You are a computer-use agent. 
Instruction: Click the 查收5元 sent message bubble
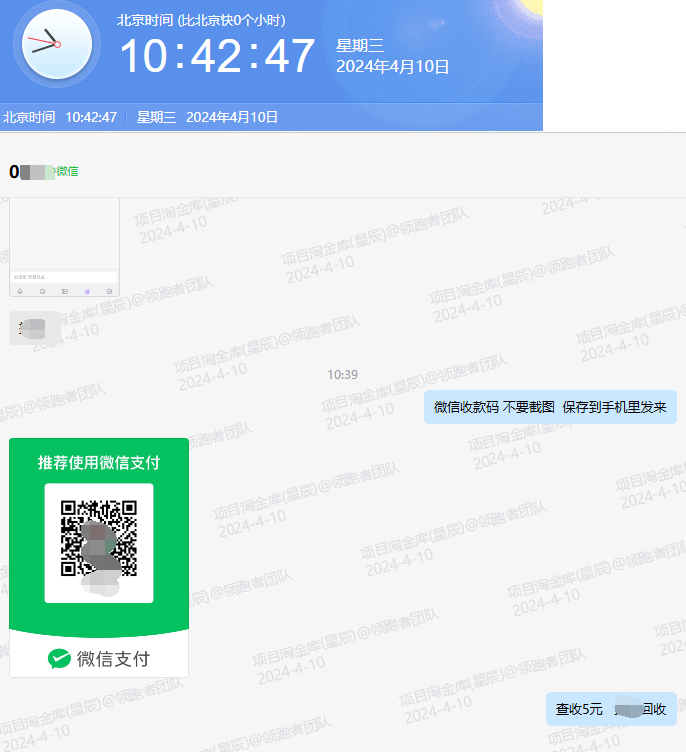tap(611, 709)
